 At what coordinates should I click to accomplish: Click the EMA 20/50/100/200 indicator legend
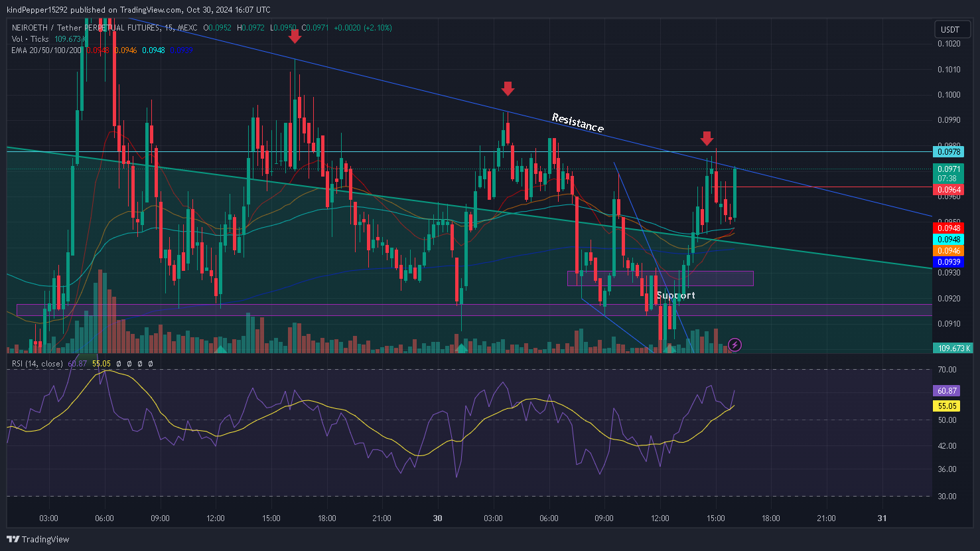coord(47,50)
